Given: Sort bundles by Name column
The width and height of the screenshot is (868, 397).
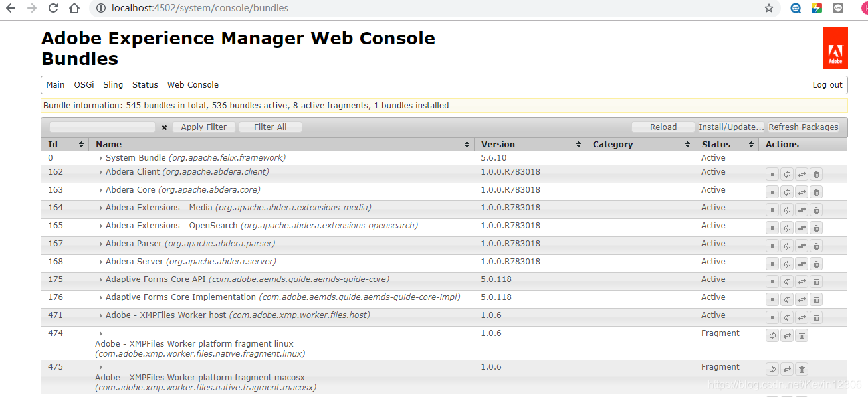Looking at the screenshot, I should (x=282, y=144).
